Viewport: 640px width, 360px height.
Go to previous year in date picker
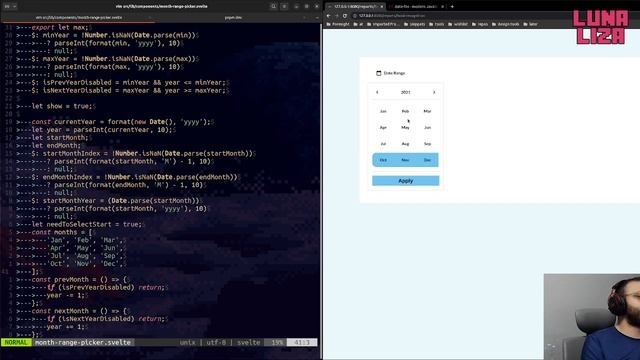click(x=377, y=92)
